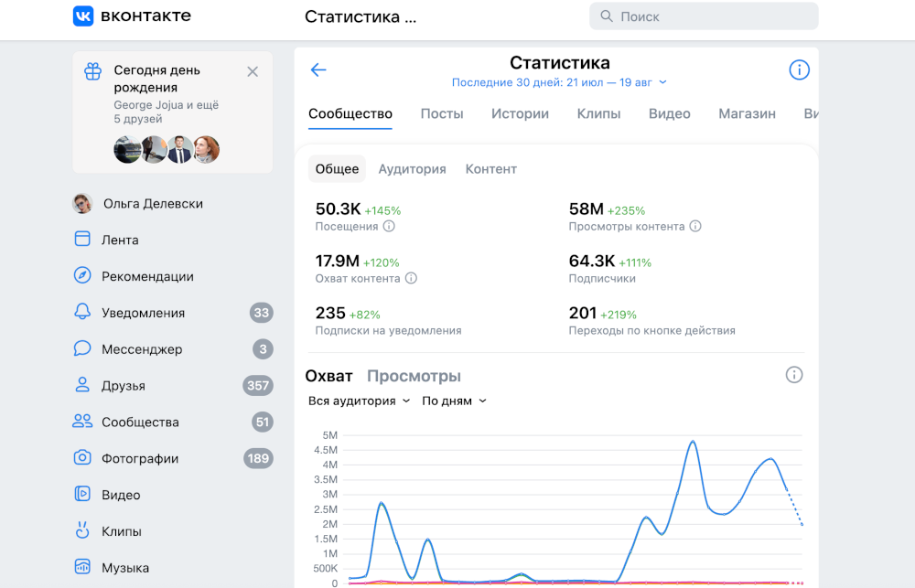Click the George Jojua birthday text
The height and width of the screenshot is (588, 915).
point(166,112)
